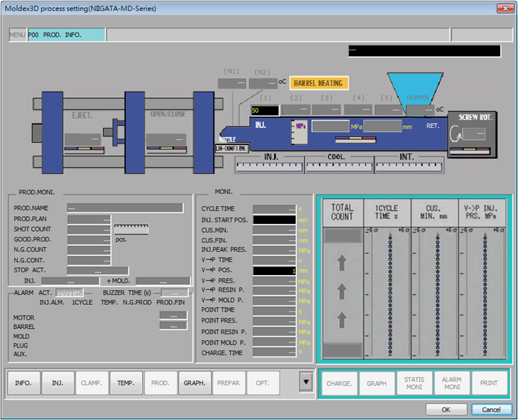This screenshot has height=420, width=518.
Task: Click the injection MPa gauge icon
Action: (x=299, y=132)
